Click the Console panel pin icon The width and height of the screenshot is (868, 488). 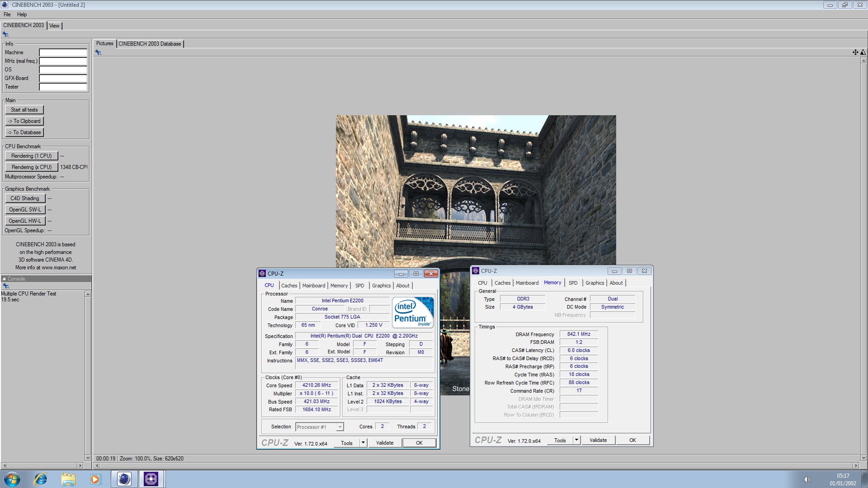6,286
